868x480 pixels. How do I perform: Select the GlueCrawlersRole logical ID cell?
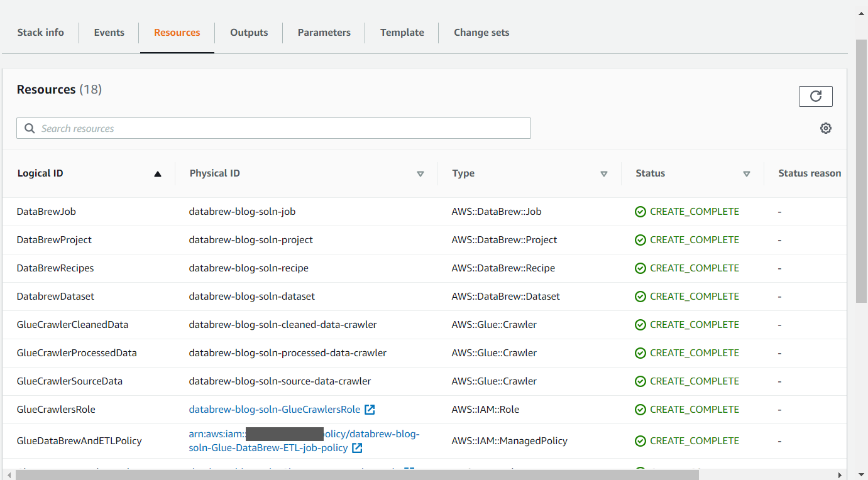tap(56, 410)
